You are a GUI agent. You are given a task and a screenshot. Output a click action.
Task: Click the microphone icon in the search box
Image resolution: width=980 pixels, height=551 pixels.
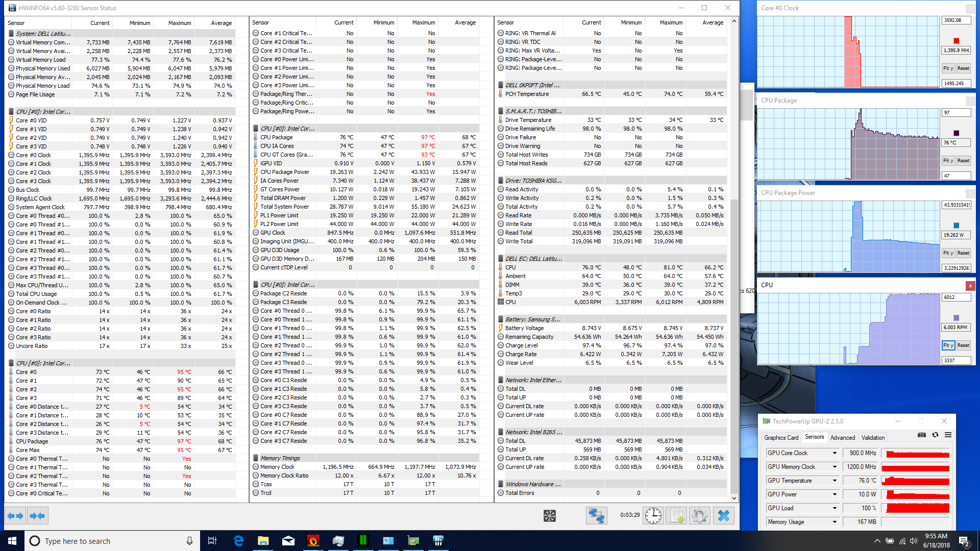click(189, 541)
